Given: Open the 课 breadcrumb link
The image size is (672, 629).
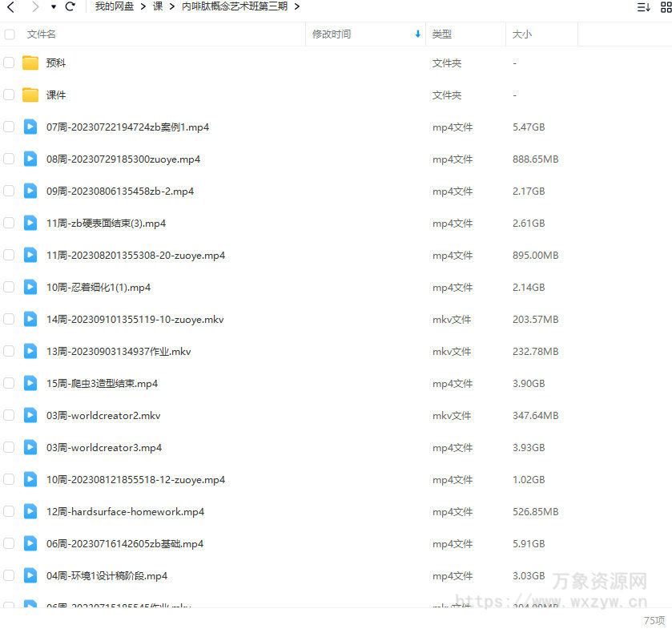Looking at the screenshot, I should [x=158, y=6].
